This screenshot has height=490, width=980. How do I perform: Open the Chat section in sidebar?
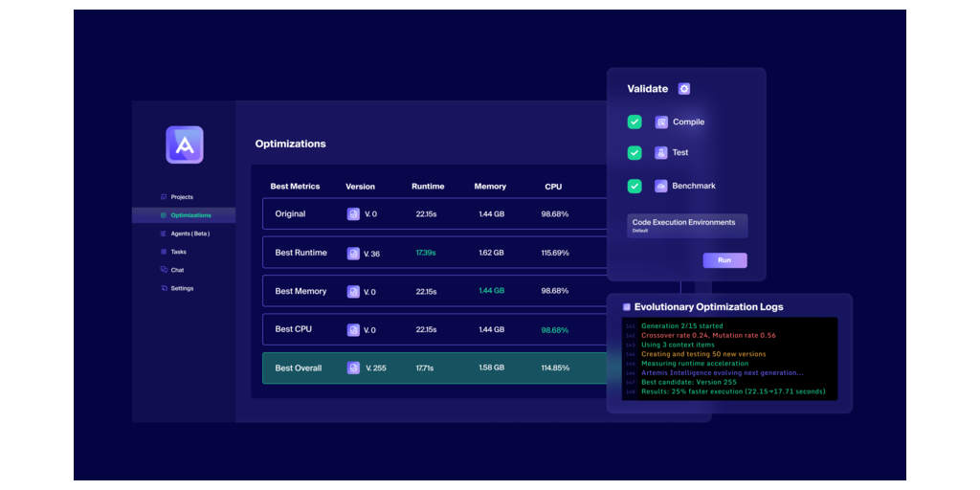point(177,270)
